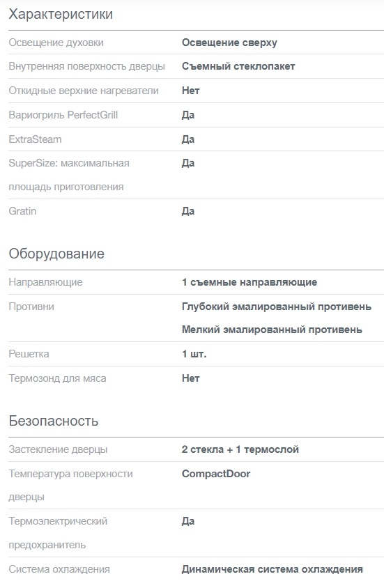Select the Термозонд для мяса label

click(57, 378)
